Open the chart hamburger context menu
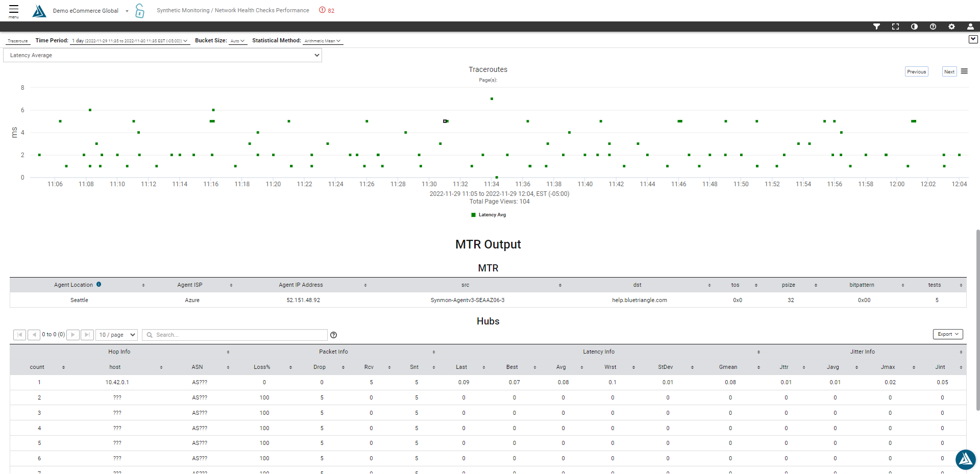The height and width of the screenshot is (474, 980). click(964, 71)
